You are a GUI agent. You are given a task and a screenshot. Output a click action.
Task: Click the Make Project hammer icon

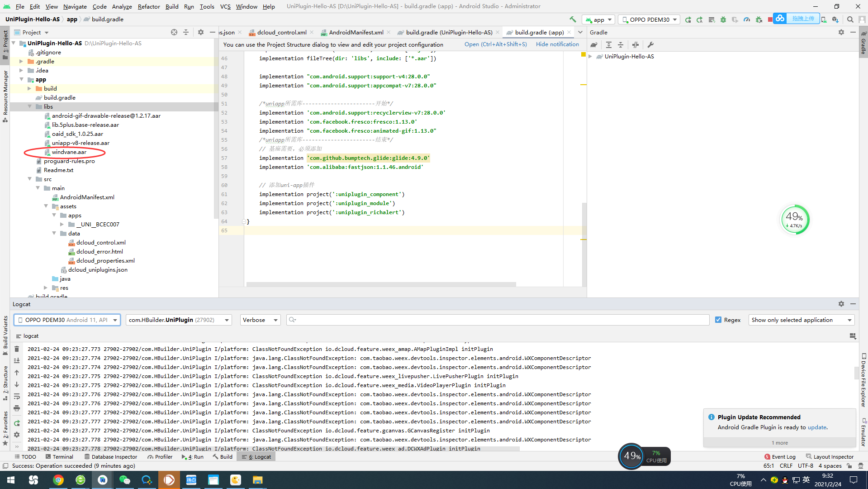[573, 19]
